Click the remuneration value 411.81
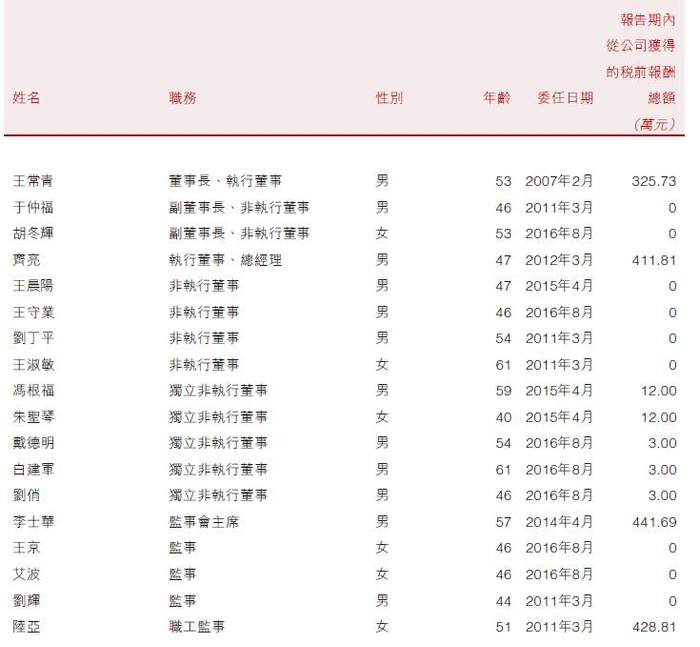 coord(654,260)
